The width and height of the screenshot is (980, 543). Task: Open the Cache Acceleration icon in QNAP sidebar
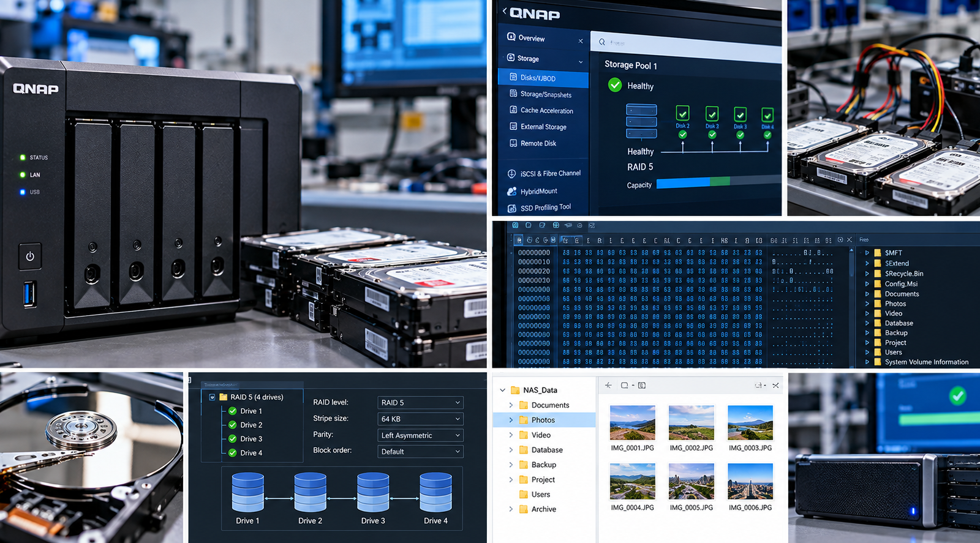tap(513, 110)
